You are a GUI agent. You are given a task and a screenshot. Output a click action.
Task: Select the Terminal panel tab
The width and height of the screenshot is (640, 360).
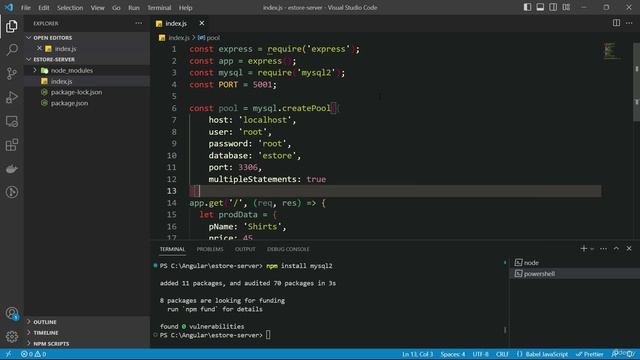(172, 249)
